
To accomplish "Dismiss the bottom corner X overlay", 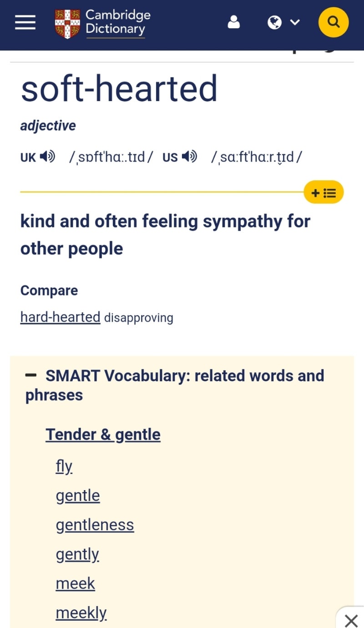I will [x=351, y=620].
